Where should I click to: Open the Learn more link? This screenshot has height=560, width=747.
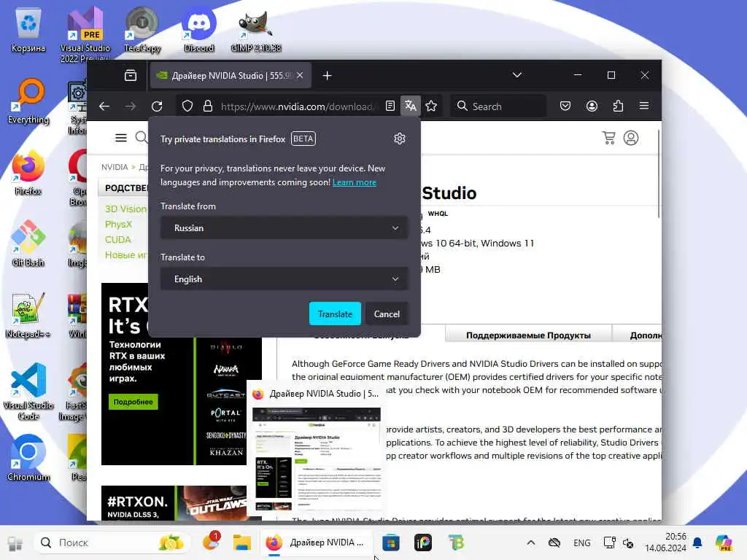355,182
